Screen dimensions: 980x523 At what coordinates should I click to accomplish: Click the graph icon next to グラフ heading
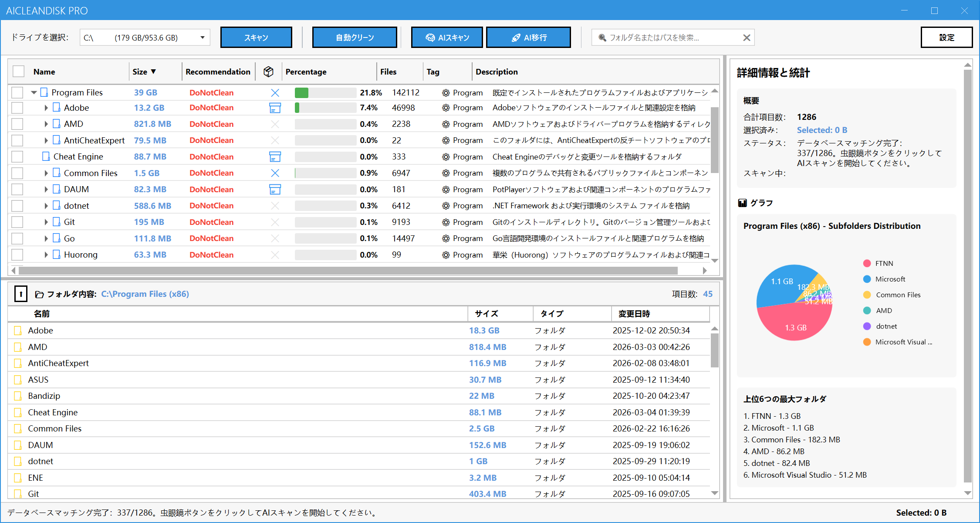click(743, 202)
